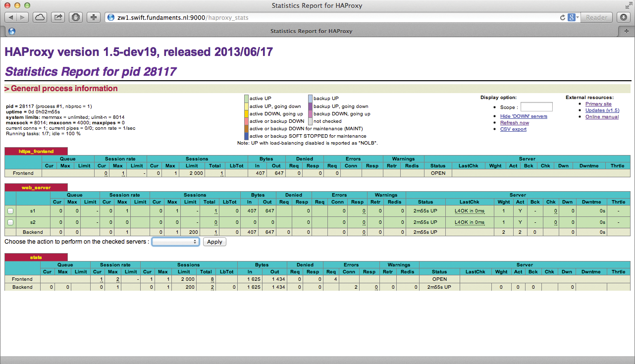The width and height of the screenshot is (635, 364).
Task: Click the Hide 'DOWN' servers link
Action: pos(524,116)
